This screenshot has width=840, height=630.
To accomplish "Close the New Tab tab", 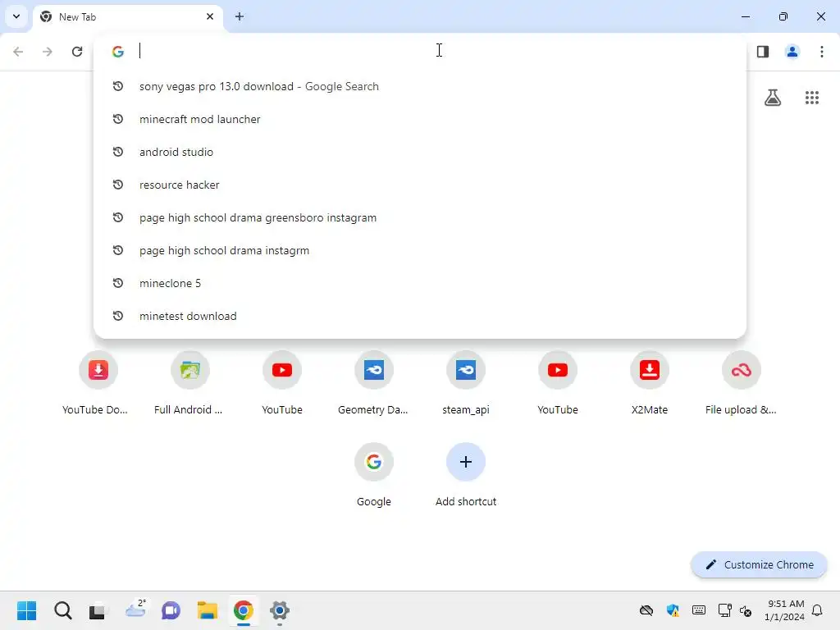I will pos(210,16).
